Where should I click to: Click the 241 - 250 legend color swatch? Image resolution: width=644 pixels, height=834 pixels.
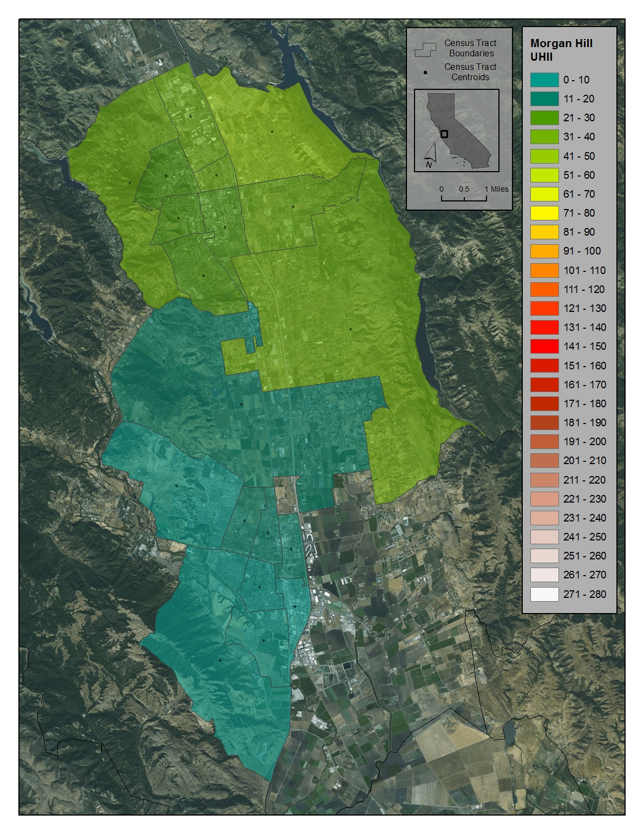544,537
